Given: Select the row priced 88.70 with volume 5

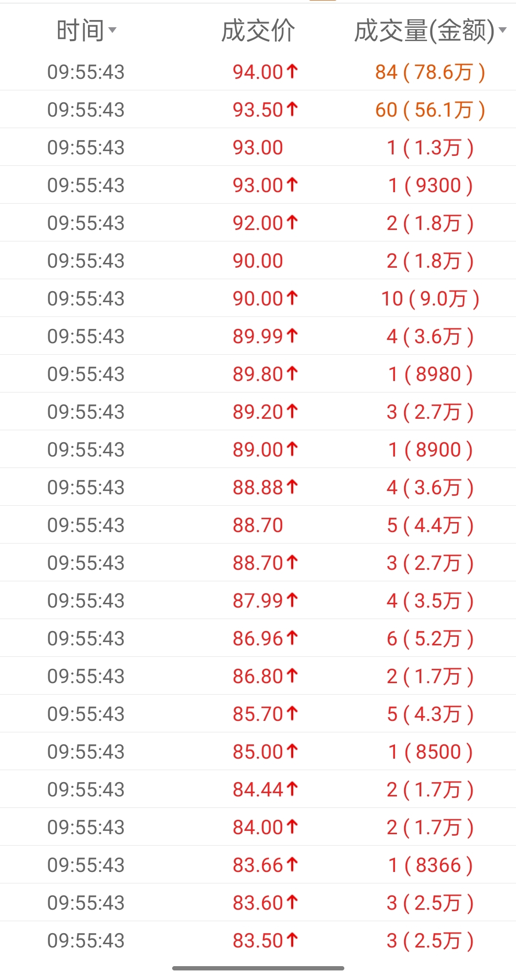Looking at the screenshot, I should click(258, 525).
